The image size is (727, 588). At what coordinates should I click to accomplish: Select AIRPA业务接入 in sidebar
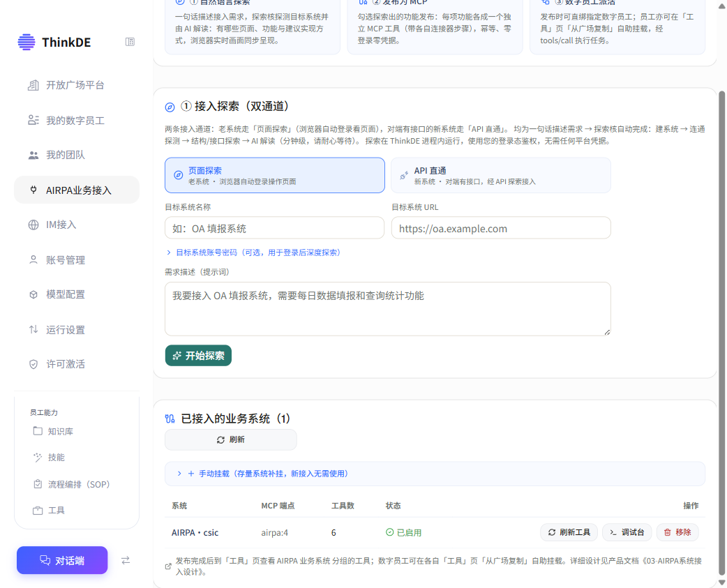77,190
